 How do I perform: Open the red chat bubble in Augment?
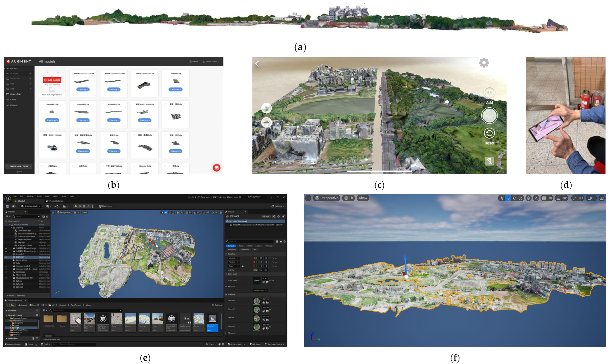(x=217, y=168)
